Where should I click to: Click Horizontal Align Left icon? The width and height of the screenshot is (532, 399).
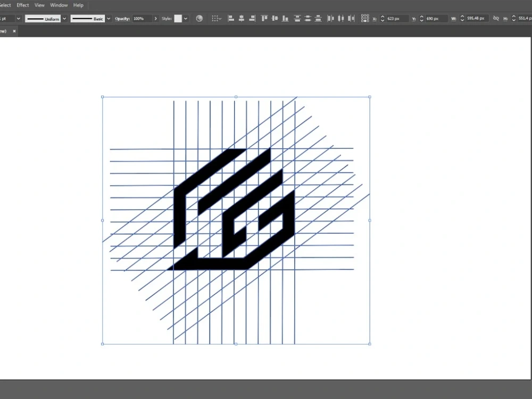[x=231, y=19]
